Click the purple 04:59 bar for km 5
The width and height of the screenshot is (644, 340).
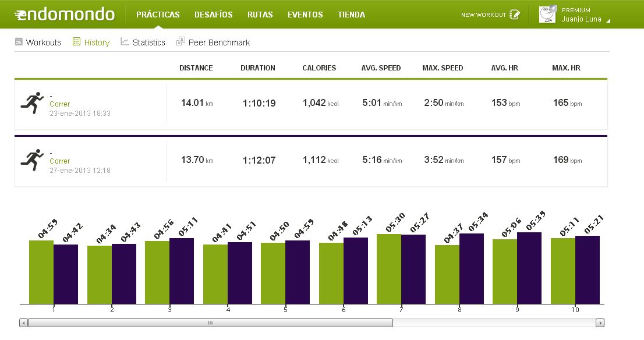tap(298, 272)
